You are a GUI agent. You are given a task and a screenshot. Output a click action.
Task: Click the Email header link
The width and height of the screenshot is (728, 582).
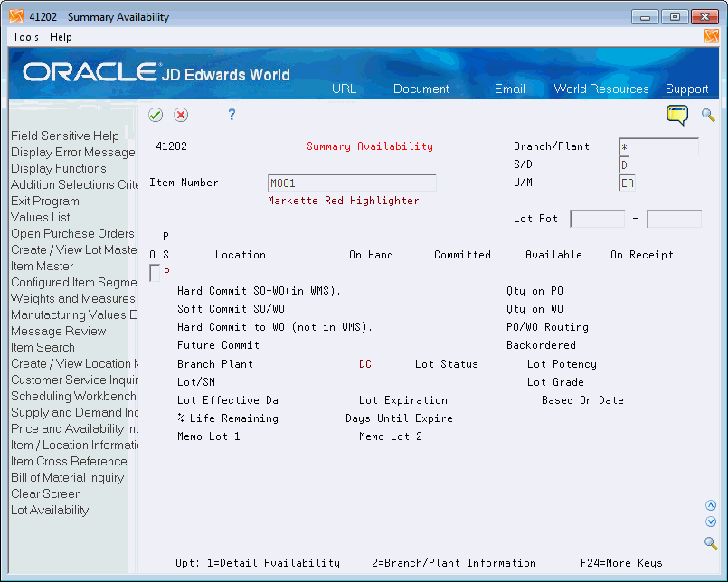tap(510, 89)
